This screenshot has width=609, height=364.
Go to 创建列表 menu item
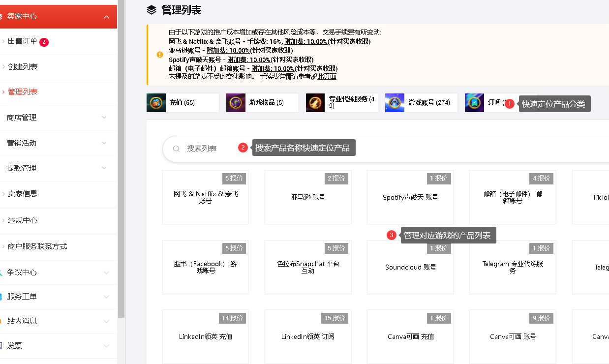[23, 67]
